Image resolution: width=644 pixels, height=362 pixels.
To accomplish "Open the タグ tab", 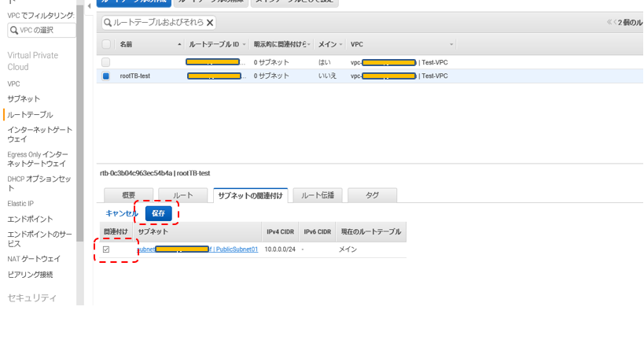I will click(372, 195).
